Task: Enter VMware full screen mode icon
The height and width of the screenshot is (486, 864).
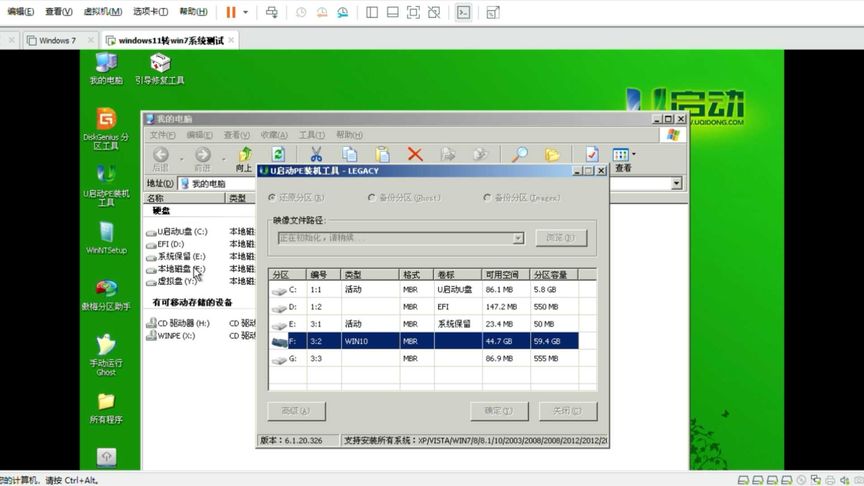Action: [x=413, y=12]
